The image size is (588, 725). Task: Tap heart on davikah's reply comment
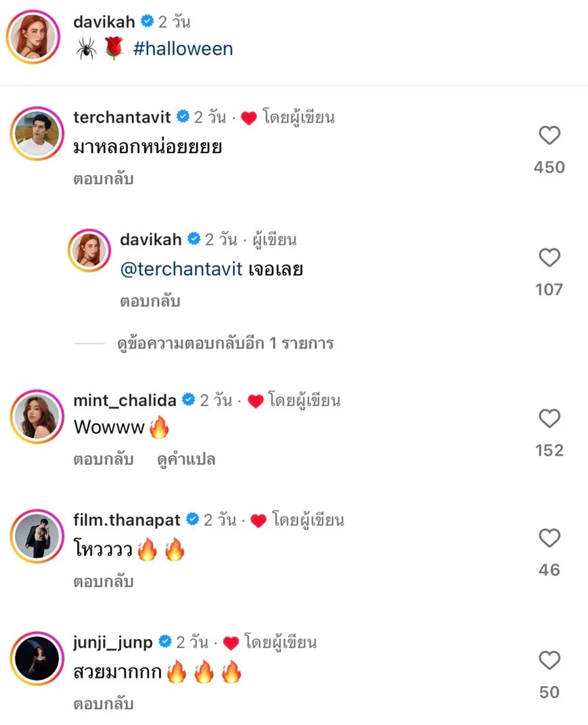click(x=549, y=258)
